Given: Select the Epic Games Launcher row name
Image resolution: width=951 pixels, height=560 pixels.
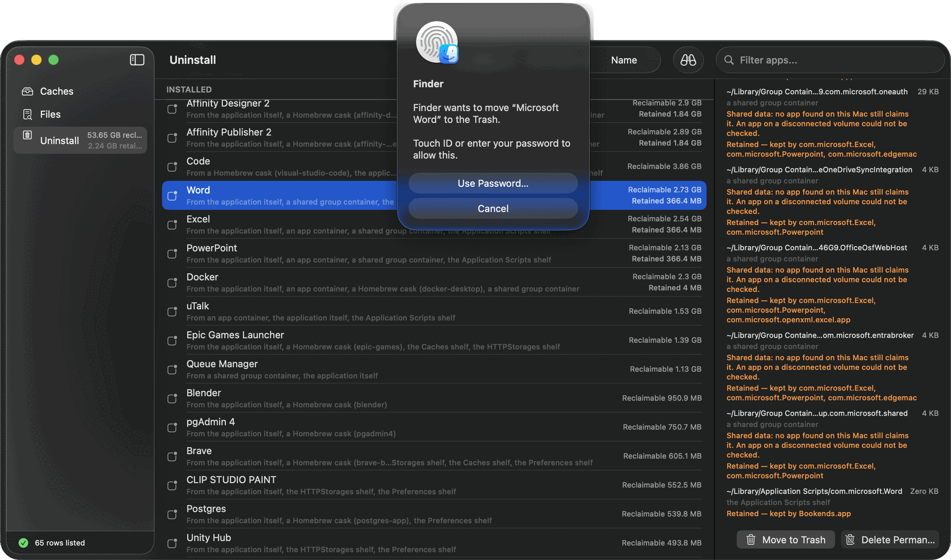Looking at the screenshot, I should 235,335.
